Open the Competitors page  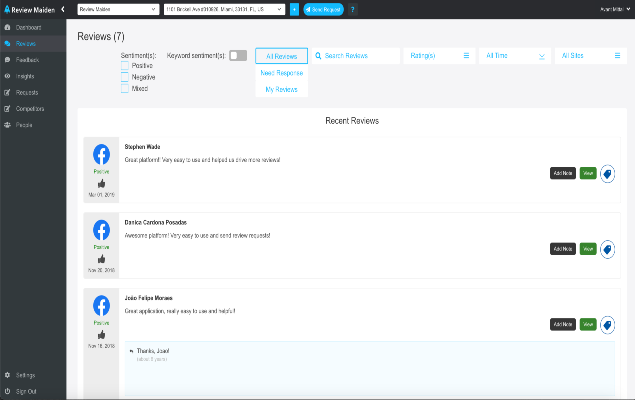pyautogui.click(x=30, y=109)
